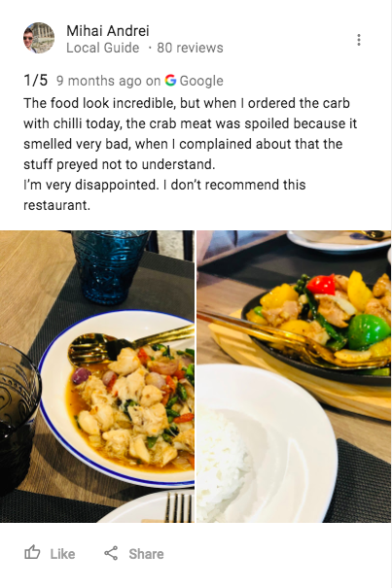Click the Share arrow icon
The height and width of the screenshot is (588, 392).
111,553
